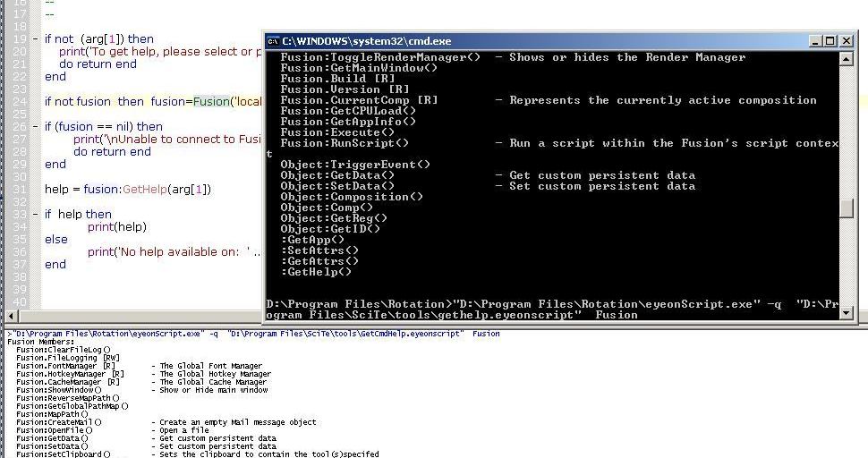Click ':GetApp()' in the cmd window
The image size is (868, 458).
coord(312,240)
